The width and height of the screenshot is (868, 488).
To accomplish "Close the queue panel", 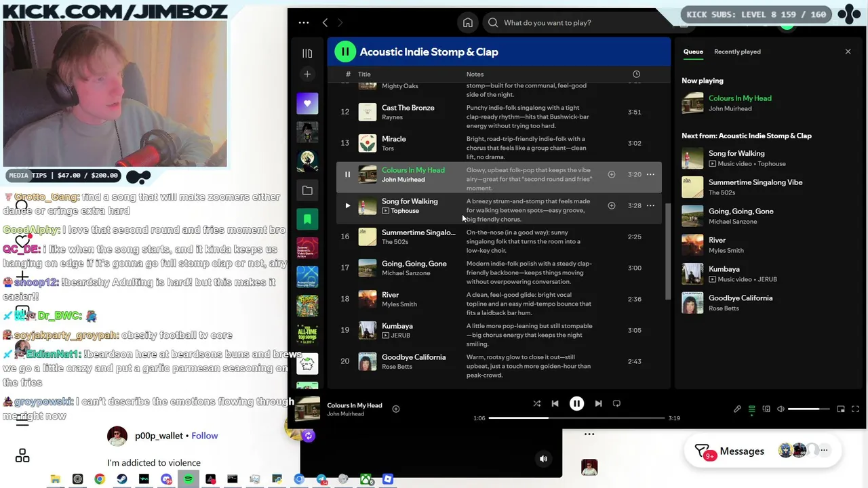I will coord(848,52).
